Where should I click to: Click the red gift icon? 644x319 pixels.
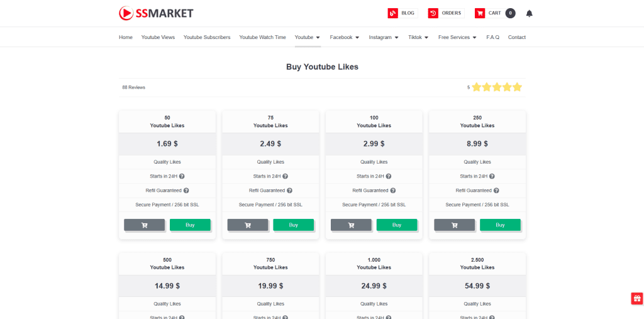[x=637, y=298]
